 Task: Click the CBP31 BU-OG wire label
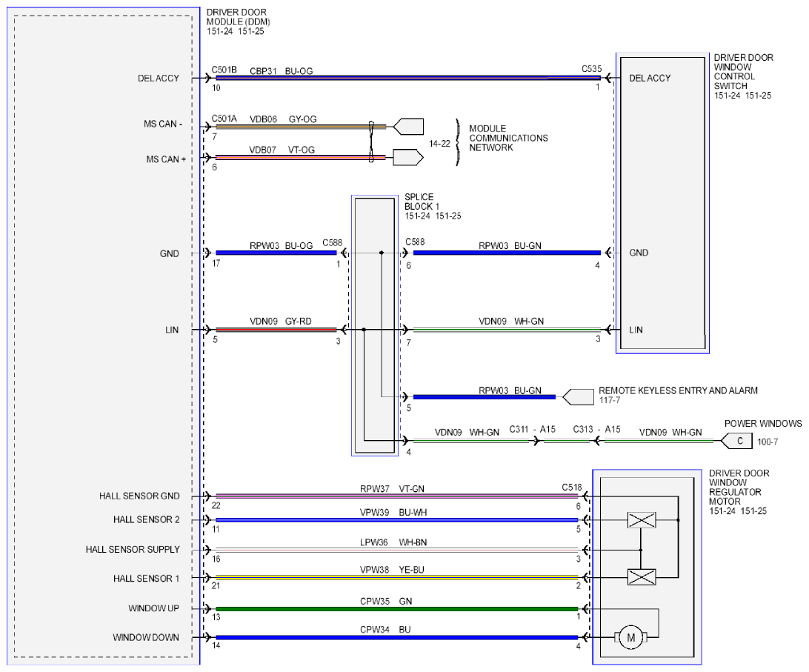click(282, 71)
